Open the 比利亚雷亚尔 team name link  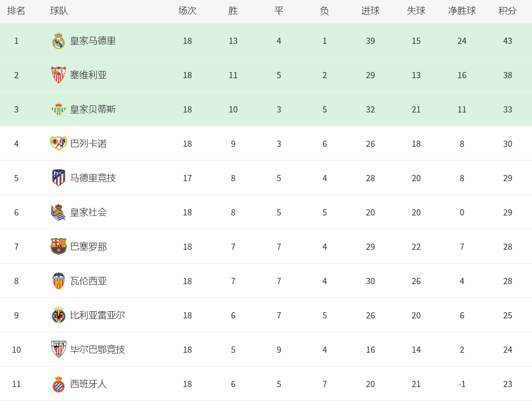97,315
